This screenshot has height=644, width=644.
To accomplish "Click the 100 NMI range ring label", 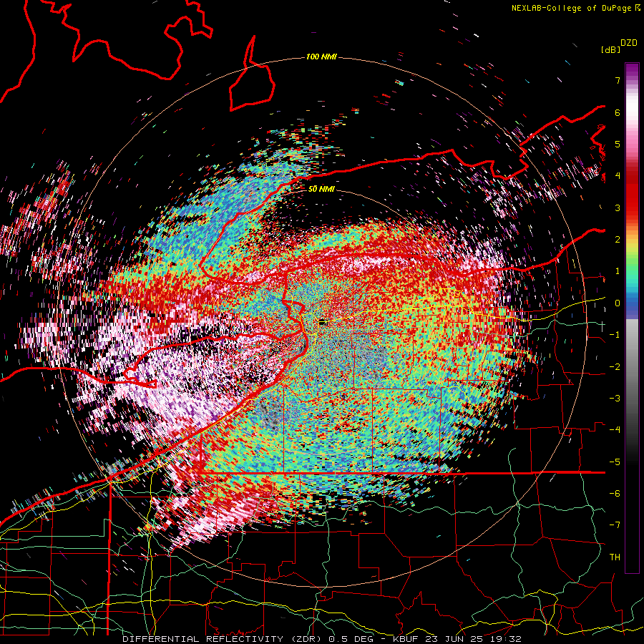I will click(x=321, y=57).
